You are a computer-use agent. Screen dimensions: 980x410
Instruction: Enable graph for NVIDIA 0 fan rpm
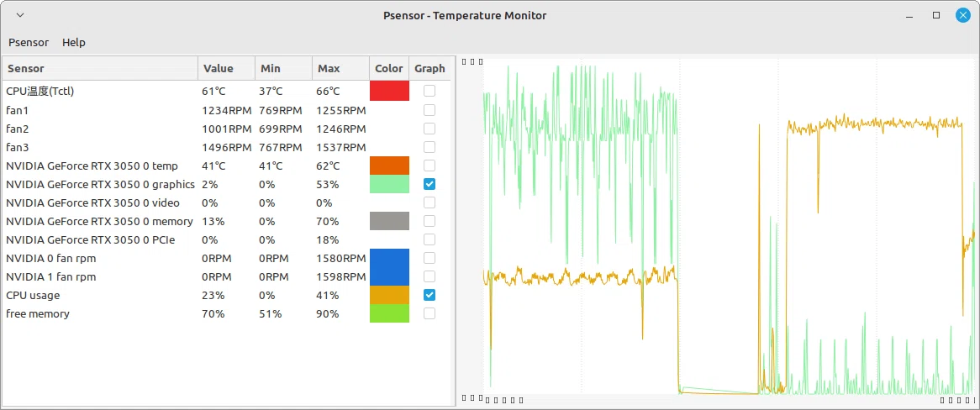429,258
